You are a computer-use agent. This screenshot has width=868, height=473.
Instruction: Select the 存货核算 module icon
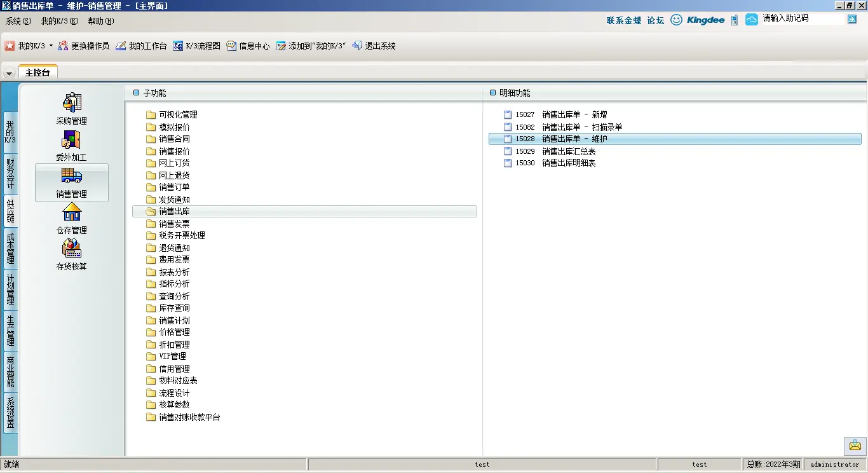click(71, 249)
